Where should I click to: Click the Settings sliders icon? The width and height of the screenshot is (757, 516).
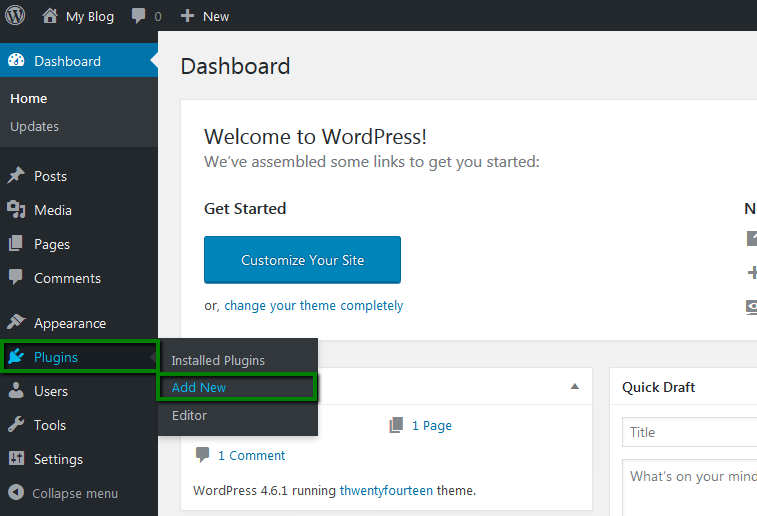[16, 459]
